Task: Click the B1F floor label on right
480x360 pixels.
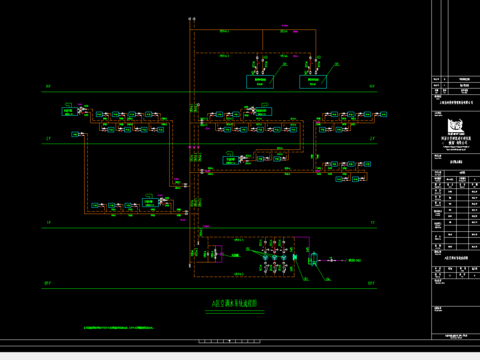Action: tap(371, 283)
